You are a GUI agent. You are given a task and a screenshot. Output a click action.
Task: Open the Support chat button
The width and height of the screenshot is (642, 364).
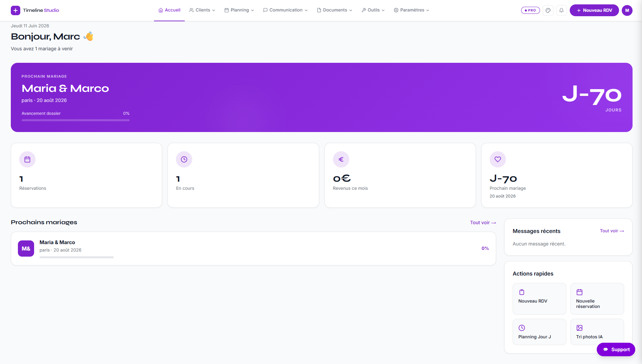(616, 349)
